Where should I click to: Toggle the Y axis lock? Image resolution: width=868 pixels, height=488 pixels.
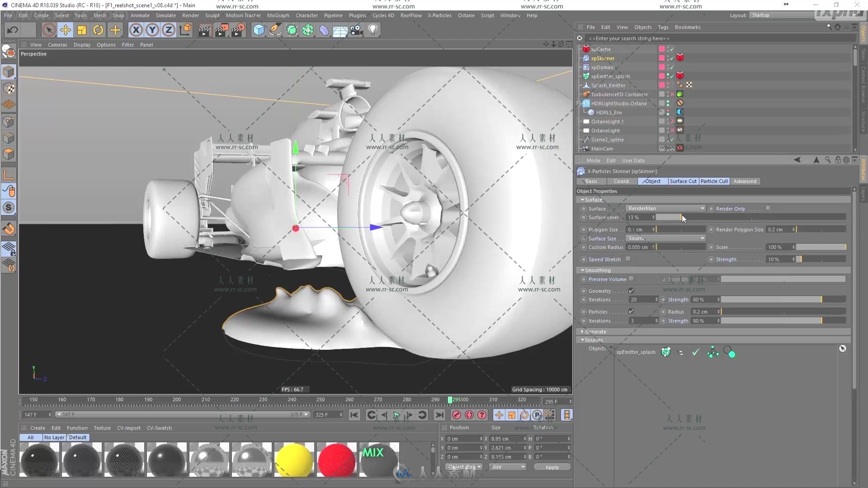152,30
